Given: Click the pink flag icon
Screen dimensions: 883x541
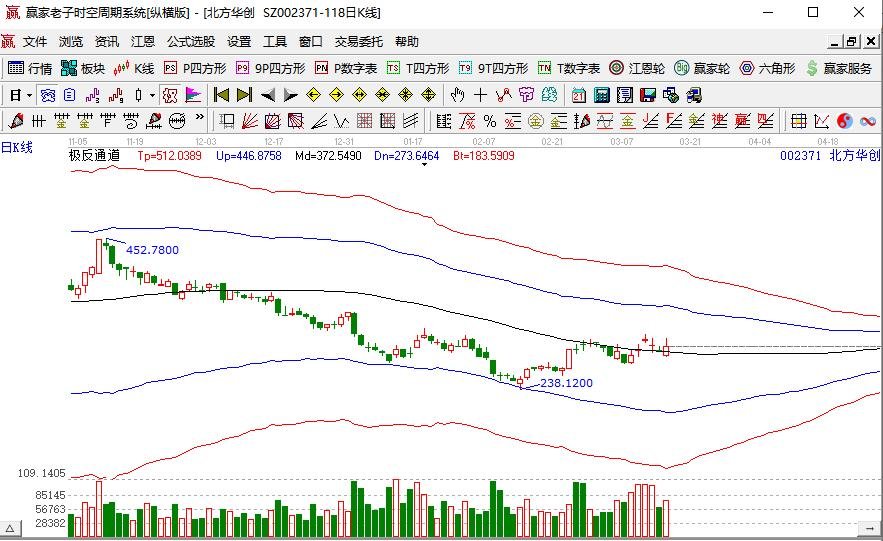Looking at the screenshot, I should 193,95.
